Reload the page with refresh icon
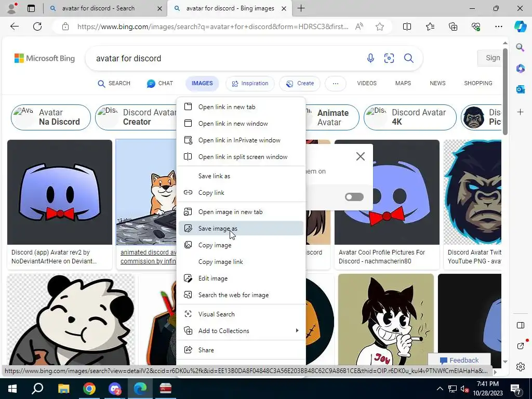The width and height of the screenshot is (532, 399). click(37, 26)
